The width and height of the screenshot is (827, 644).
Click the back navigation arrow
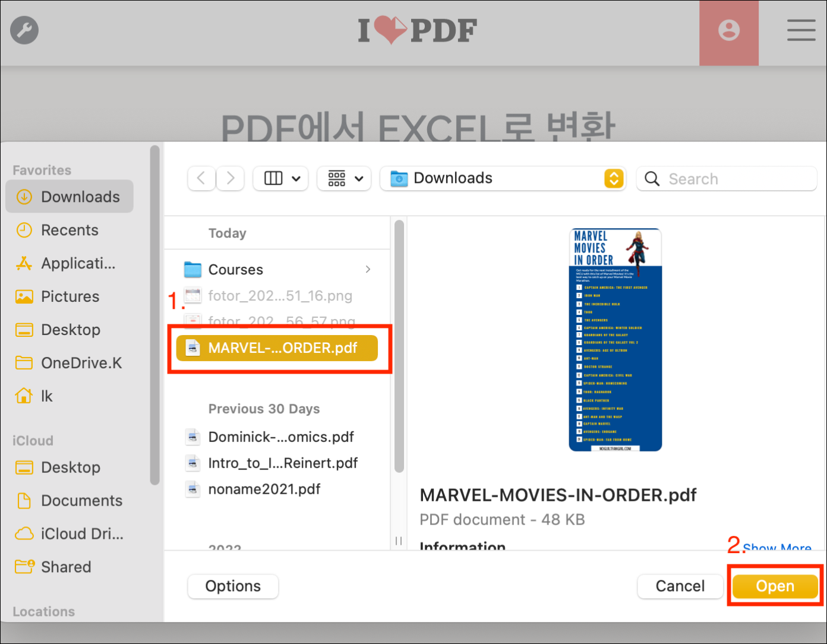pos(201,178)
